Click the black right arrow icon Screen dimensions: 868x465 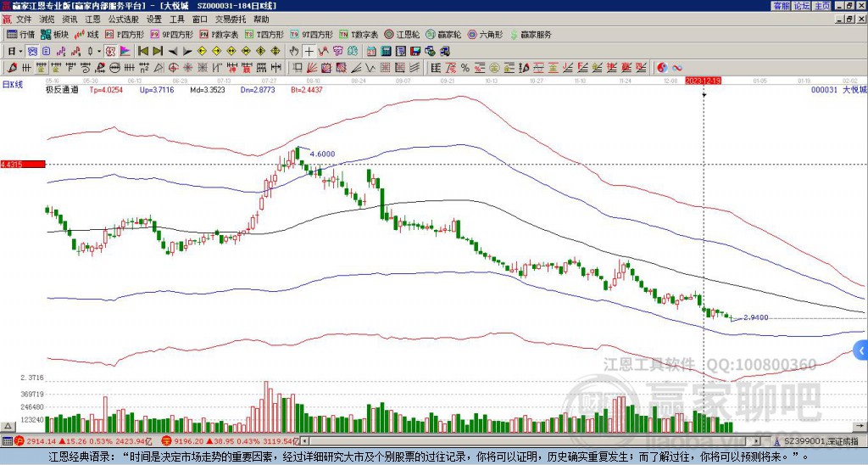[187, 52]
